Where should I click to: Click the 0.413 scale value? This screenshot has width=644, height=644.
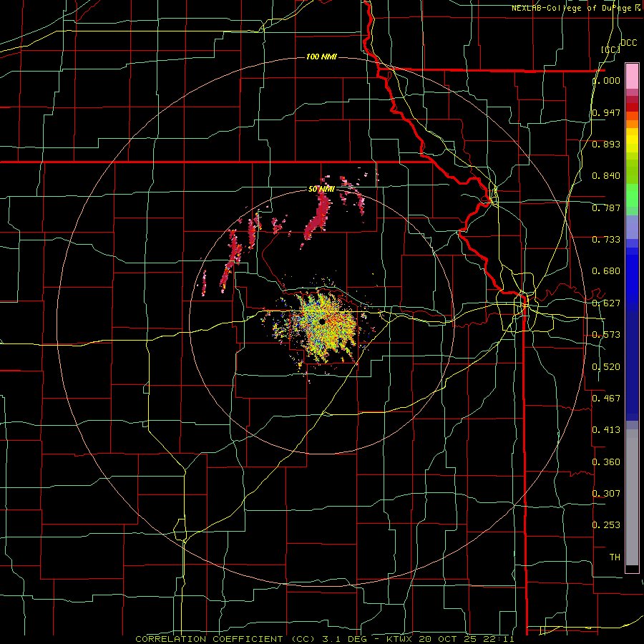point(606,430)
